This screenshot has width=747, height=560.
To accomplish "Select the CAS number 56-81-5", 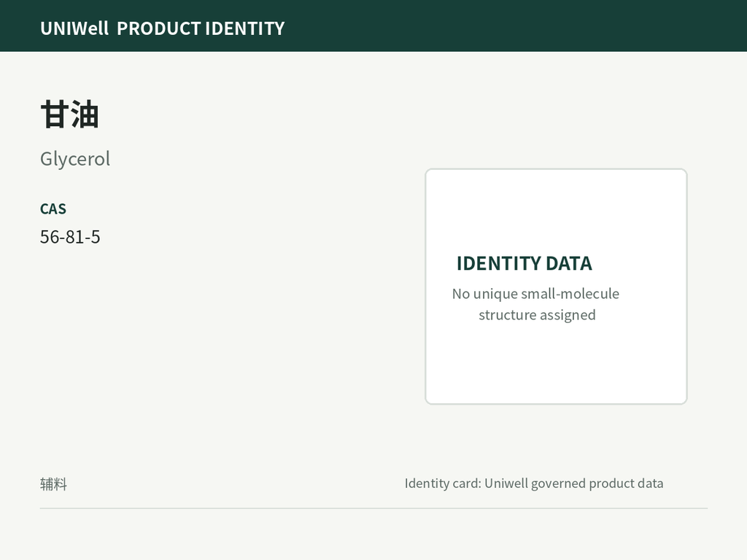I will coord(70,237).
